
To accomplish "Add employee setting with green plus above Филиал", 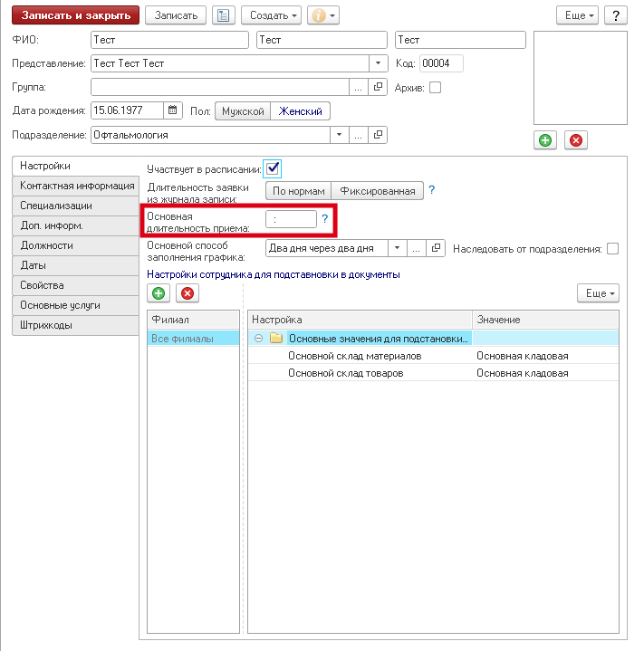I will (x=158, y=292).
